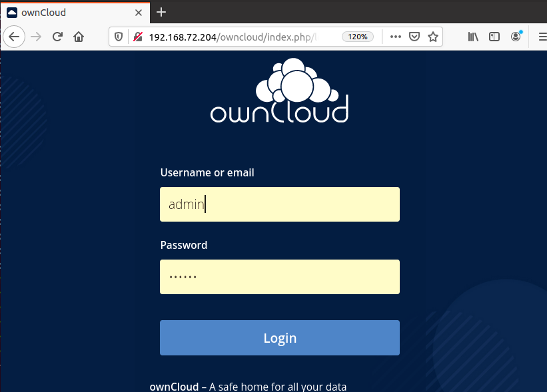Click ownCloud link in footer tagline

pyautogui.click(x=174, y=387)
